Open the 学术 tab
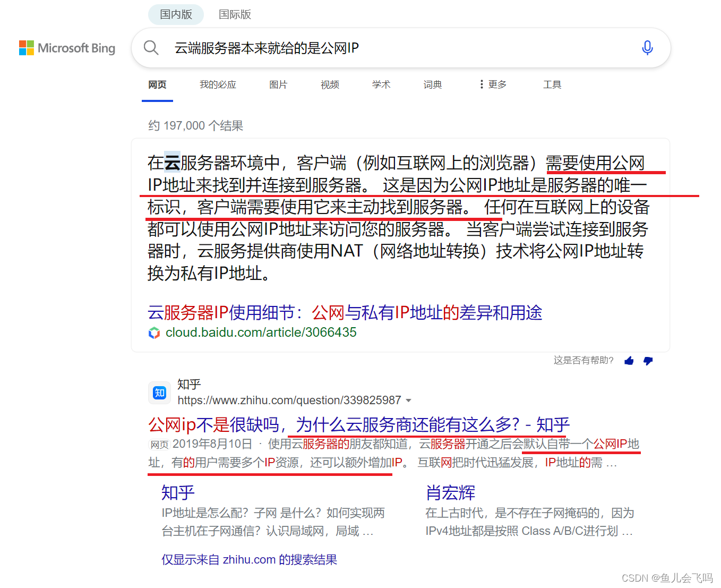Image resolution: width=721 pixels, height=588 pixels. click(x=381, y=84)
